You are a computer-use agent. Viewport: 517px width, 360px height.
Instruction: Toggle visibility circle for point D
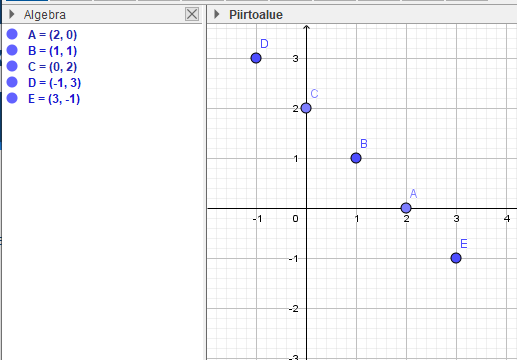[x=12, y=82]
